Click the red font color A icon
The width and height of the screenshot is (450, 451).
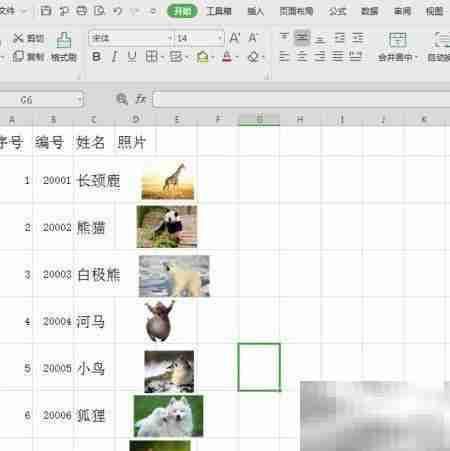point(227,57)
